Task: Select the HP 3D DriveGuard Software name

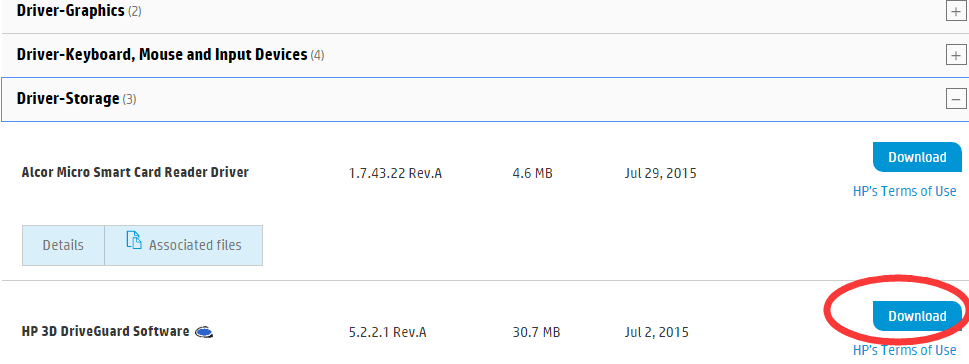Action: click(105, 331)
